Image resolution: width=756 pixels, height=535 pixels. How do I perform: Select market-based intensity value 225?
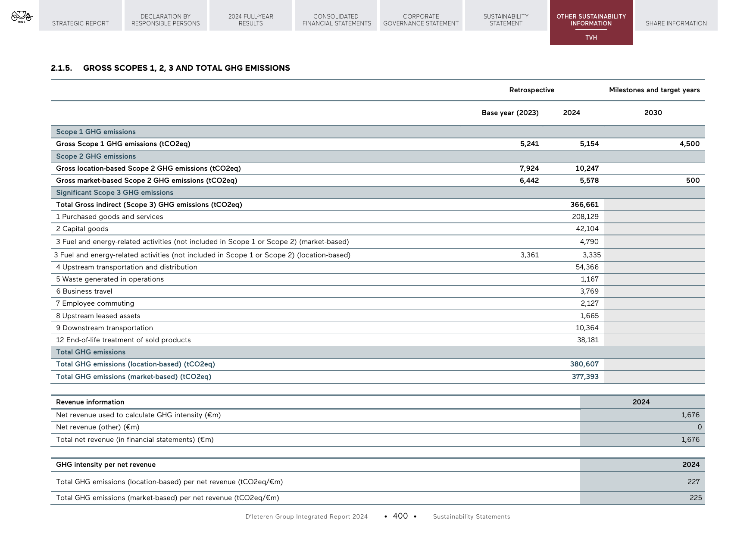point(696,498)
